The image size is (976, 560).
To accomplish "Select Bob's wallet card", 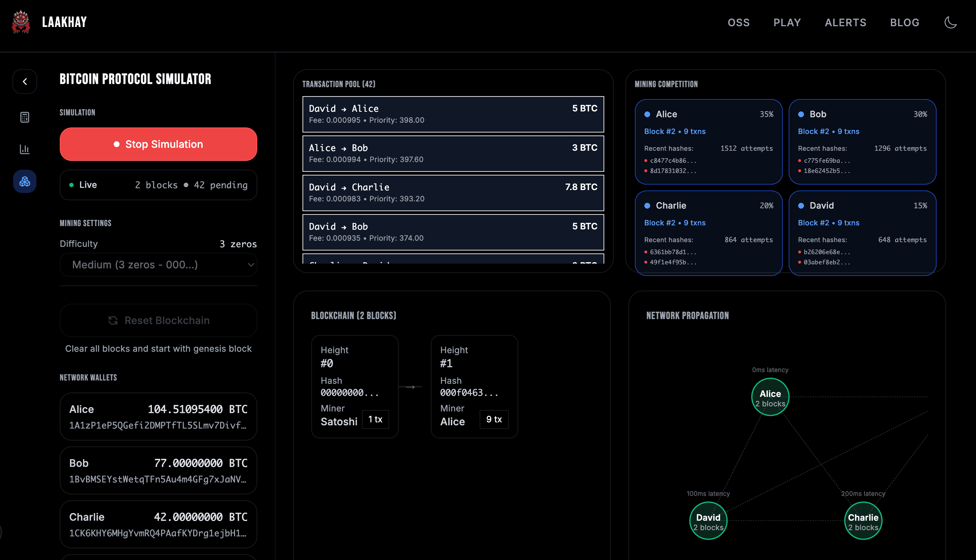I will [158, 470].
